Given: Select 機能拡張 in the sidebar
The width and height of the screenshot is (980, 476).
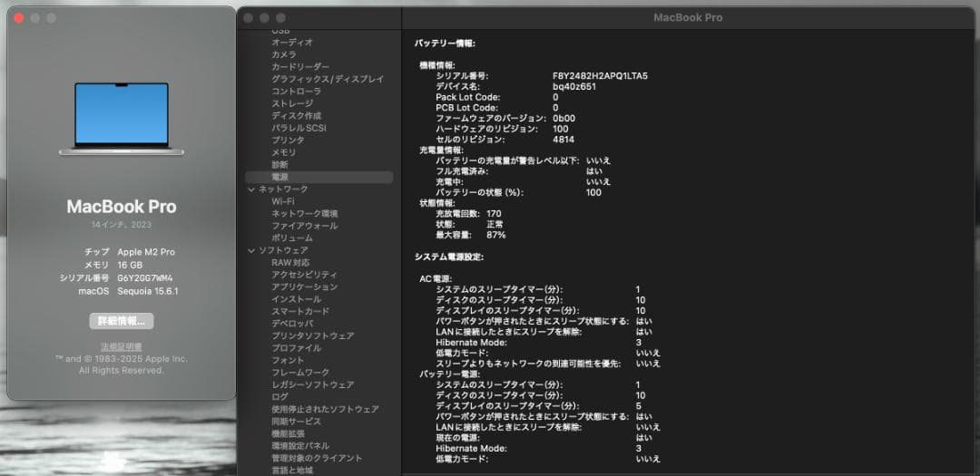Looking at the screenshot, I should [x=289, y=433].
